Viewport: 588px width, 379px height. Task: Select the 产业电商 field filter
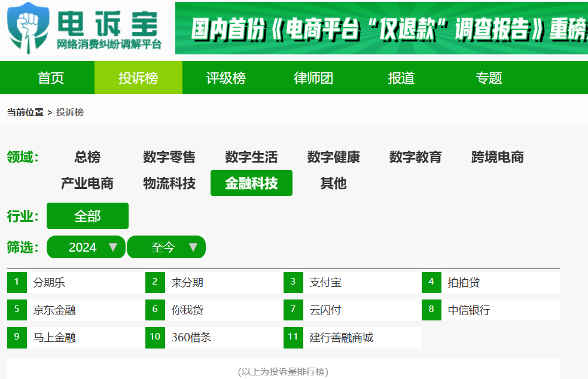pos(87,183)
